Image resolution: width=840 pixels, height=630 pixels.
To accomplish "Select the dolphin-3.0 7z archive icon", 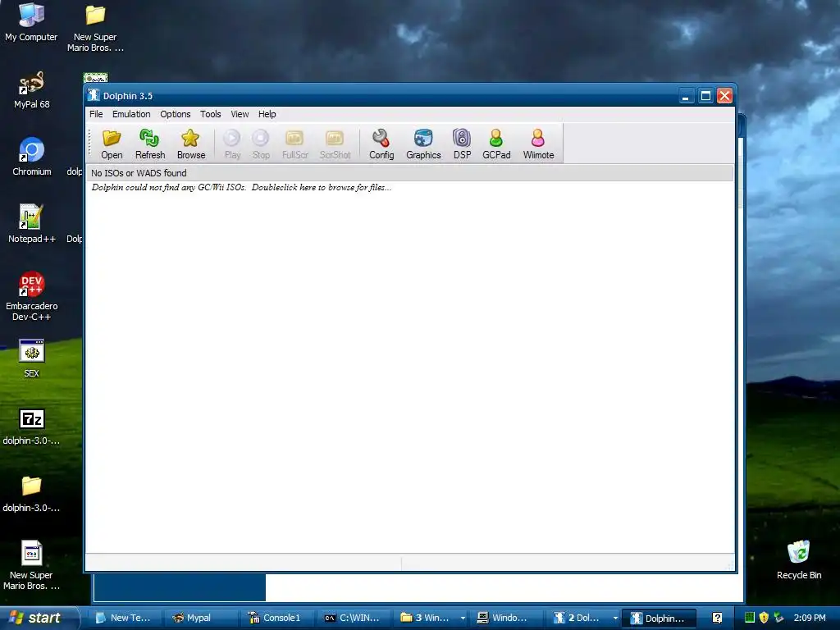I will coord(32,427).
